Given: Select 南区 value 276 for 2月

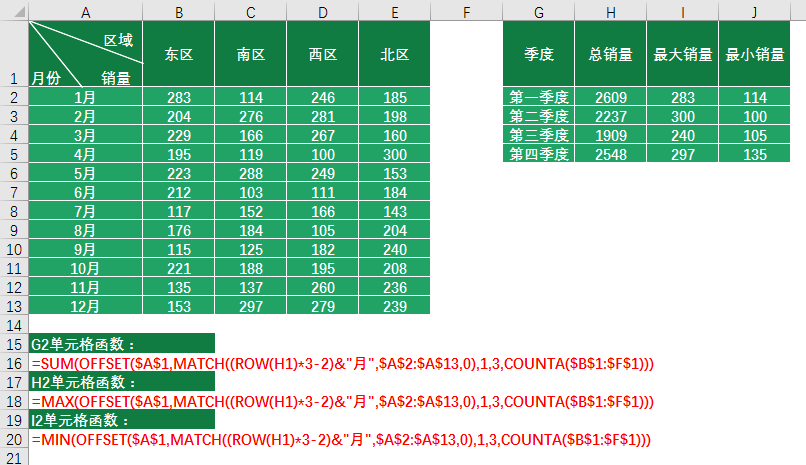Looking at the screenshot, I should tap(250, 116).
